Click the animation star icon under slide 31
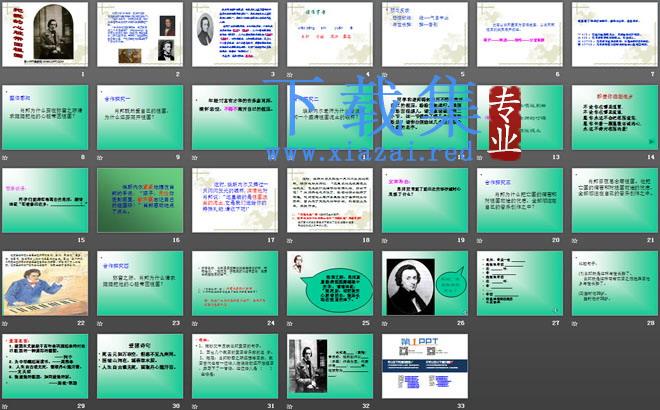This screenshot has width=660, height=410. pyautogui.click(x=194, y=406)
